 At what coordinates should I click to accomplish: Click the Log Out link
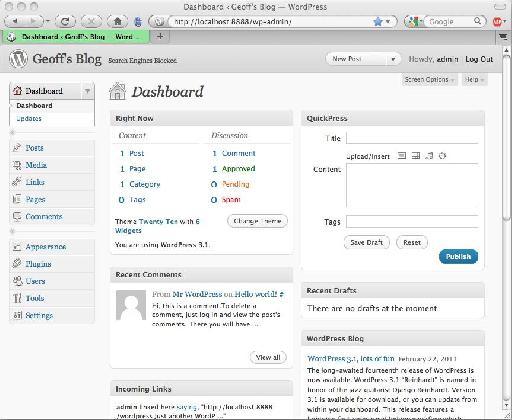tap(479, 59)
